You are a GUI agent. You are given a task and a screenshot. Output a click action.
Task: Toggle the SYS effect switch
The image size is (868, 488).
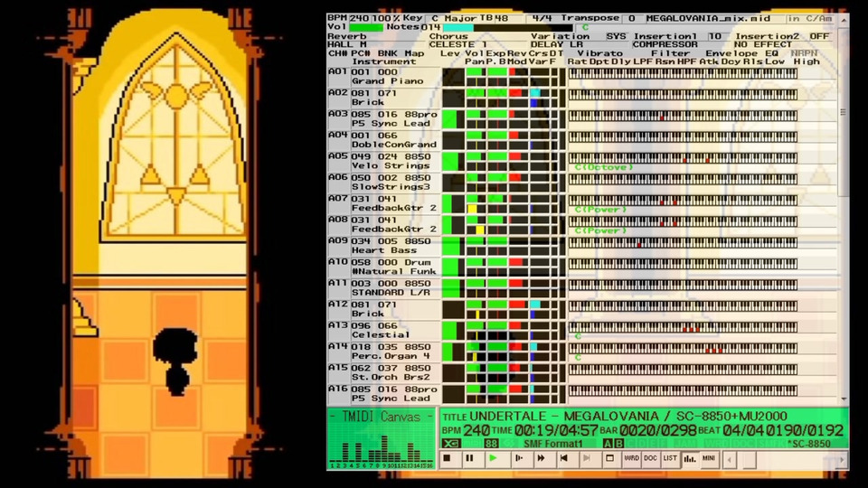(x=615, y=36)
